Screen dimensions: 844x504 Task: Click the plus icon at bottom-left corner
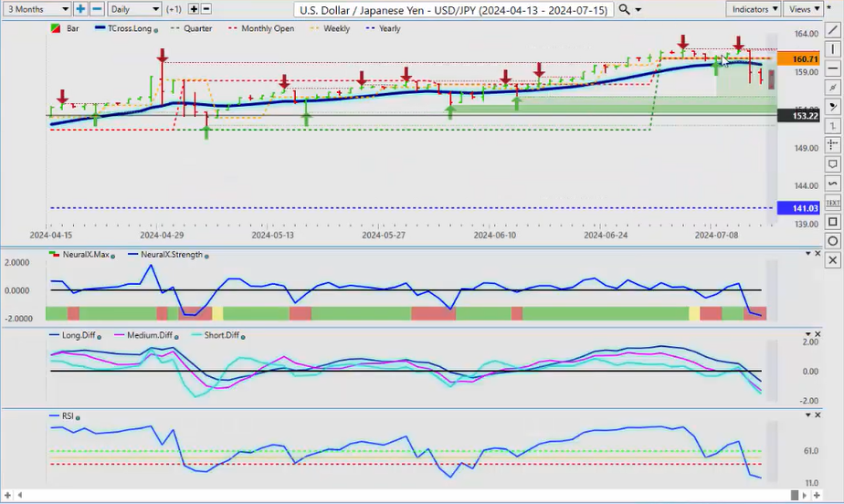[7, 495]
